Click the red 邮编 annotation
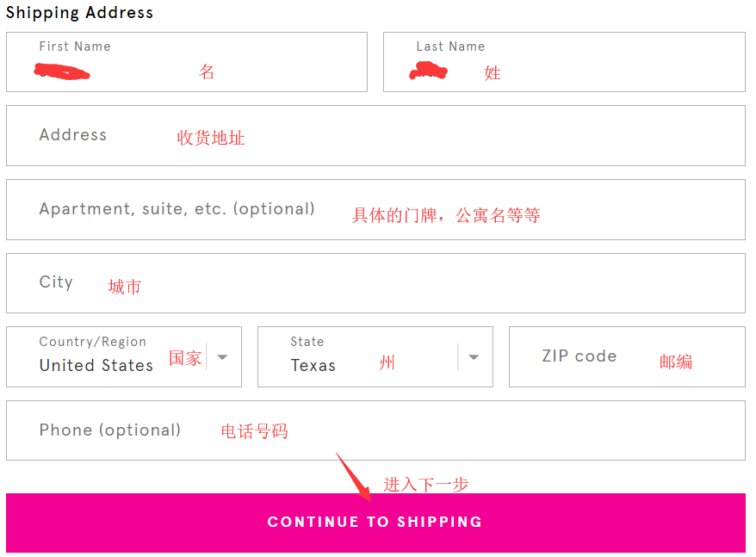756x557 pixels. coord(676,362)
